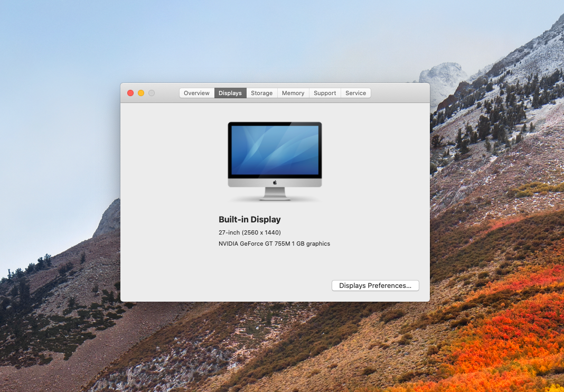Screen dimensions: 564x392
Task: Click the aluminum stand of the iMac image
Action: [x=275, y=193]
